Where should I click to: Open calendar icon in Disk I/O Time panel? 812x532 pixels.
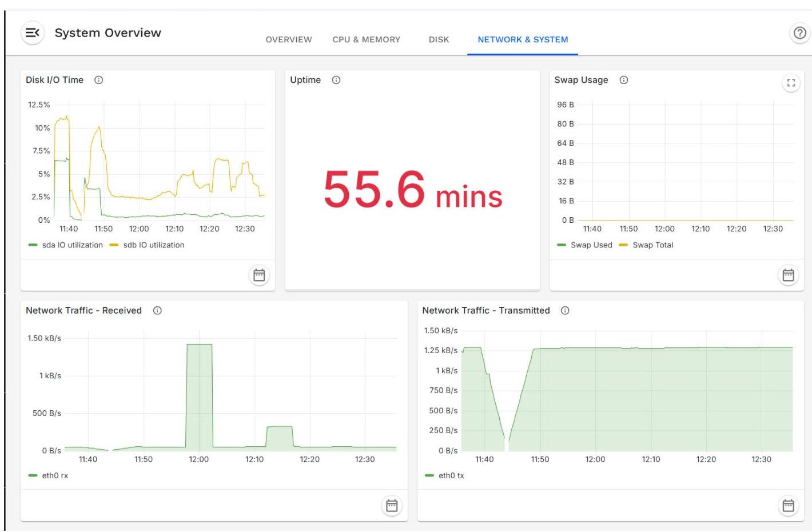(259, 275)
